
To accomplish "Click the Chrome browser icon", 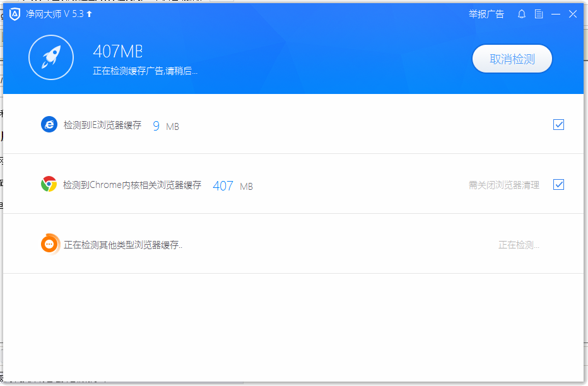I will pyautogui.click(x=49, y=185).
